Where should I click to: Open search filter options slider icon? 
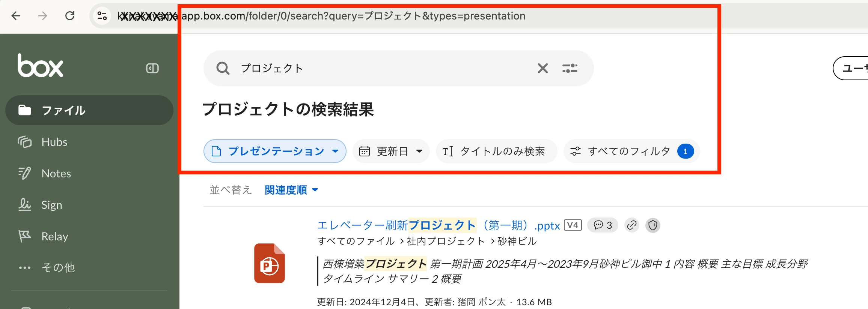[x=570, y=68]
